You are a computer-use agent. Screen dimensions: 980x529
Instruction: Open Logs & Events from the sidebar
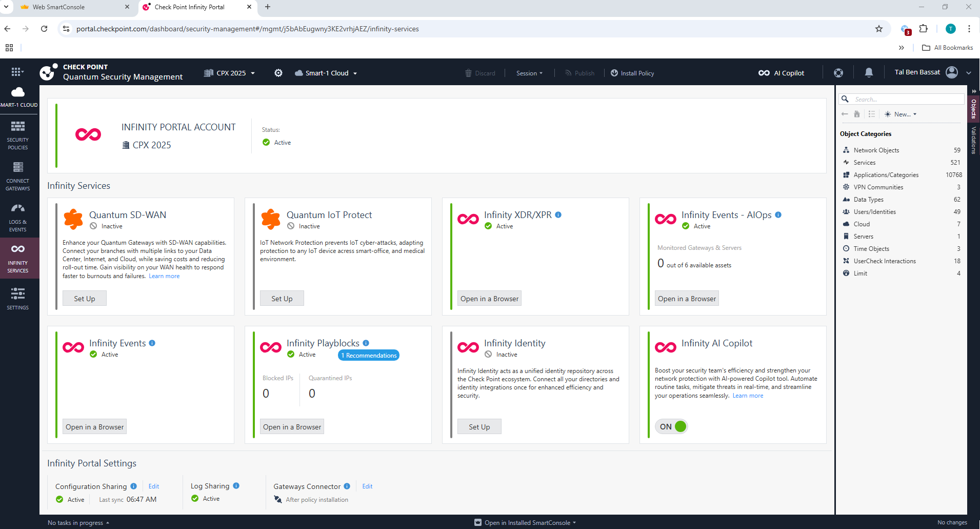(x=17, y=215)
